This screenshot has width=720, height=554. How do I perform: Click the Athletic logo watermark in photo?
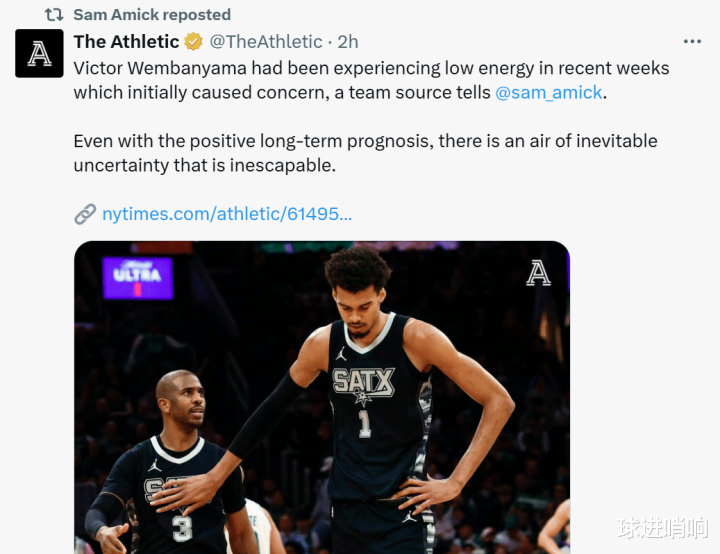(538, 273)
